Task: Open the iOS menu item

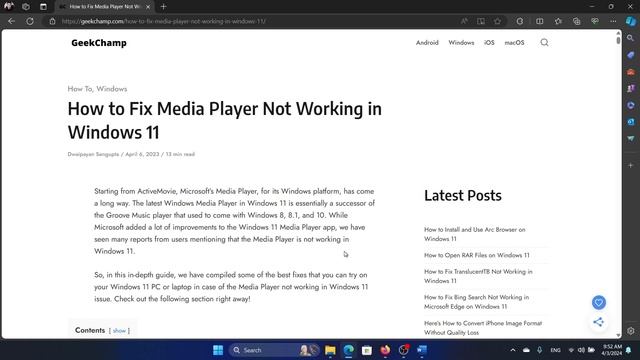Action: point(489,42)
